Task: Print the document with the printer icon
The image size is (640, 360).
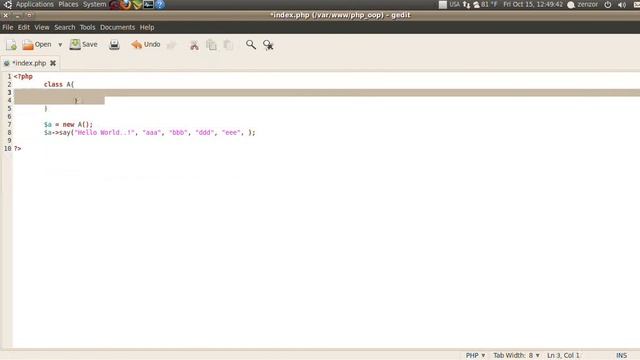Action: tap(114, 44)
